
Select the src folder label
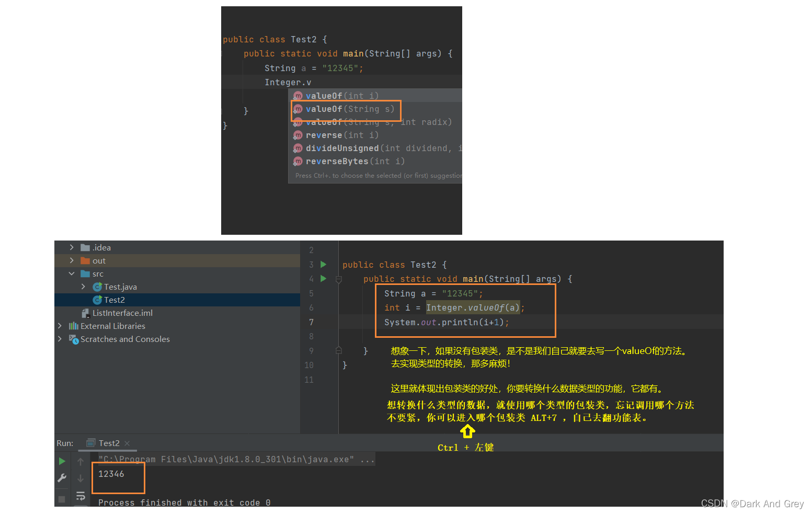click(98, 273)
